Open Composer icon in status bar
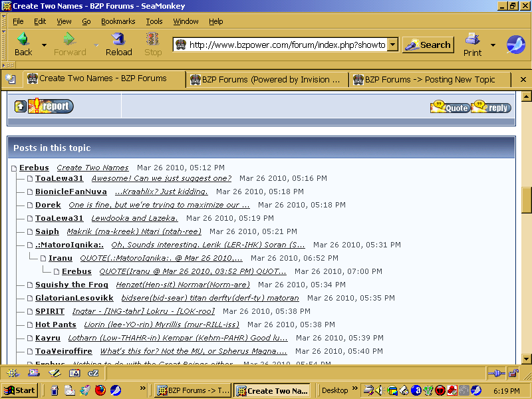This screenshot has width=532, height=399. (x=55, y=373)
